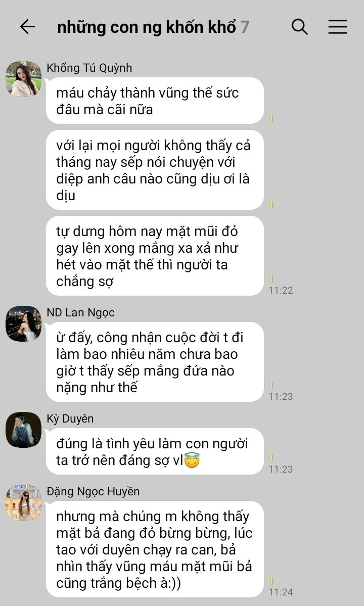Tap the sender name Khổng Tú Quỳnh
The image size is (364, 606).
point(89,68)
